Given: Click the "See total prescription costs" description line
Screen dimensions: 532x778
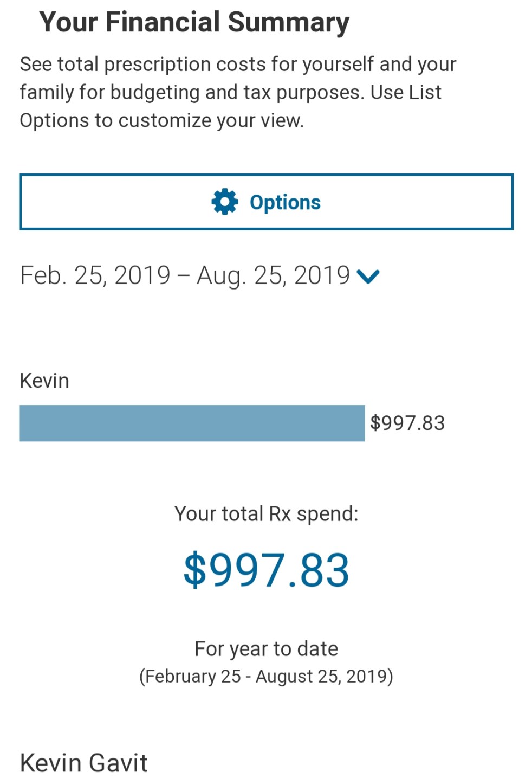Looking at the screenshot, I should pos(237,64).
